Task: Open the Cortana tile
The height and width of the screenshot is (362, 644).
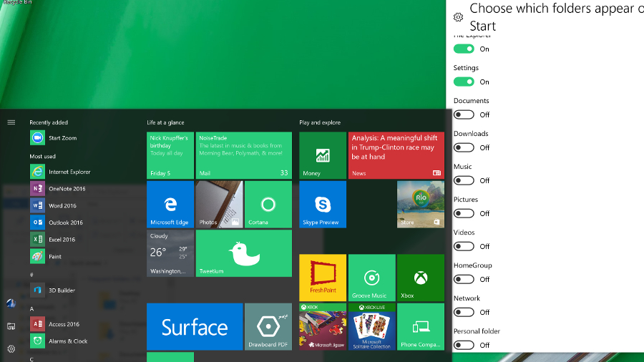Action: pos(268,205)
